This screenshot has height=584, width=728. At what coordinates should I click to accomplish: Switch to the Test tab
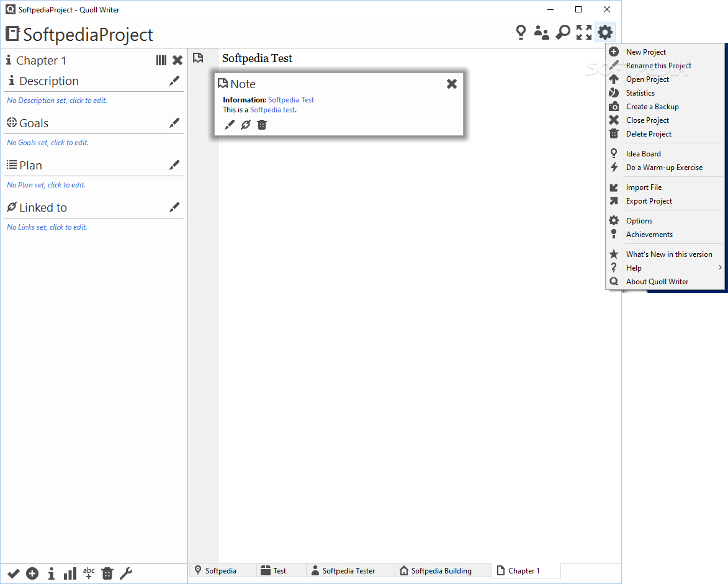[281, 570]
